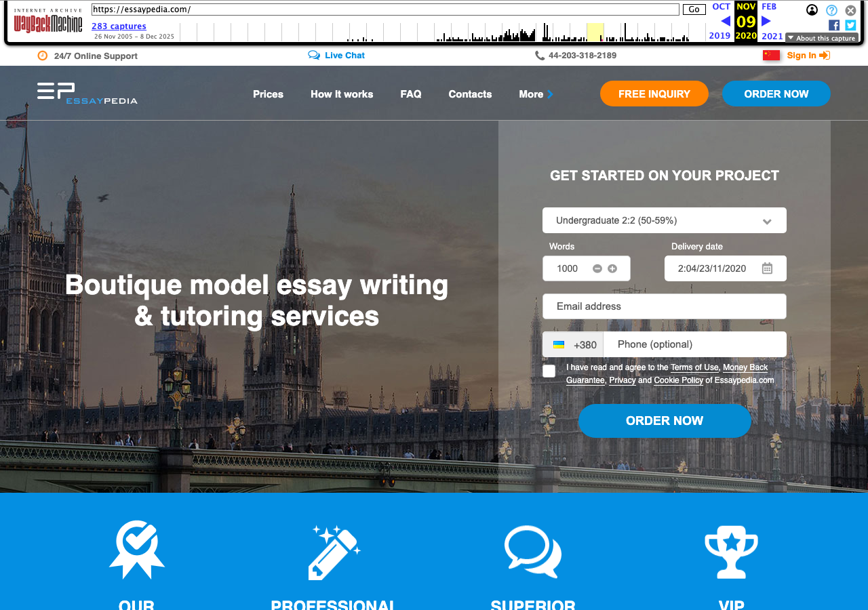Share capture on Facebook
868x610 pixels.
[834, 25]
